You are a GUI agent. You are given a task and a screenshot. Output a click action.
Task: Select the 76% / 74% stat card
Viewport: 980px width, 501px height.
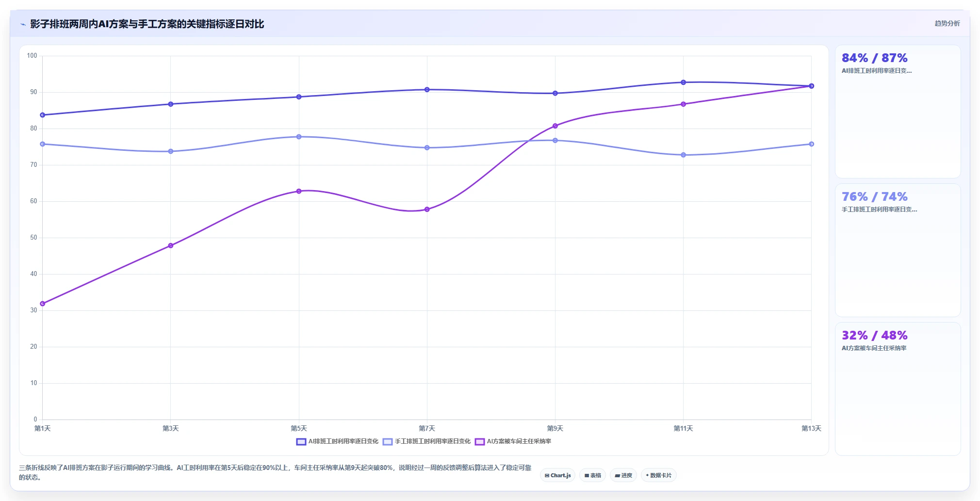pos(898,250)
